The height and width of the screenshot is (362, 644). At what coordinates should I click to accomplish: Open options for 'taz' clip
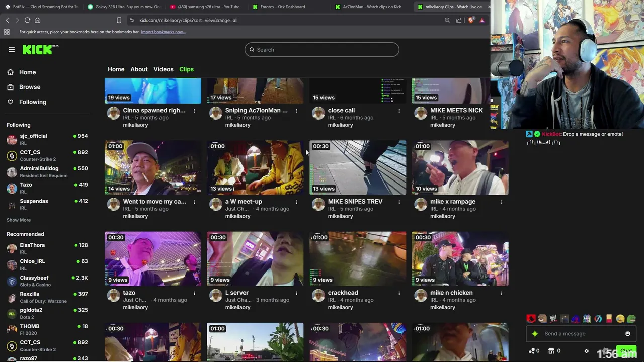194,293
